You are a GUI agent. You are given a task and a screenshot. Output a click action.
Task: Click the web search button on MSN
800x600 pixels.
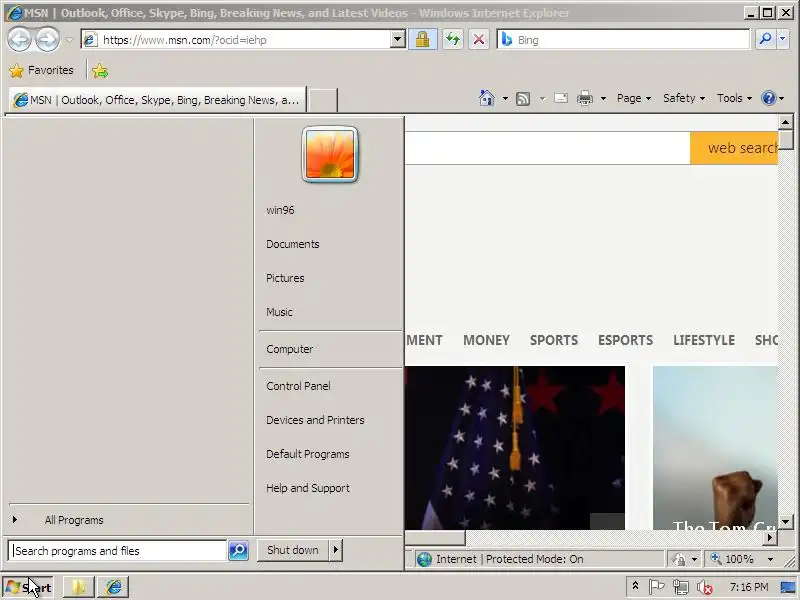click(734, 148)
